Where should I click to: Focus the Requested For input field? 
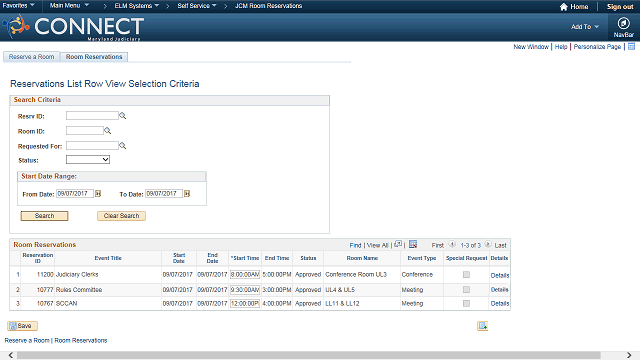(x=92, y=145)
